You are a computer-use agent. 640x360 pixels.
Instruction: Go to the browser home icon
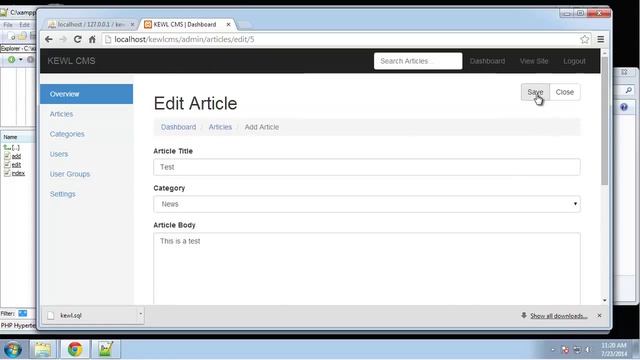click(92, 39)
